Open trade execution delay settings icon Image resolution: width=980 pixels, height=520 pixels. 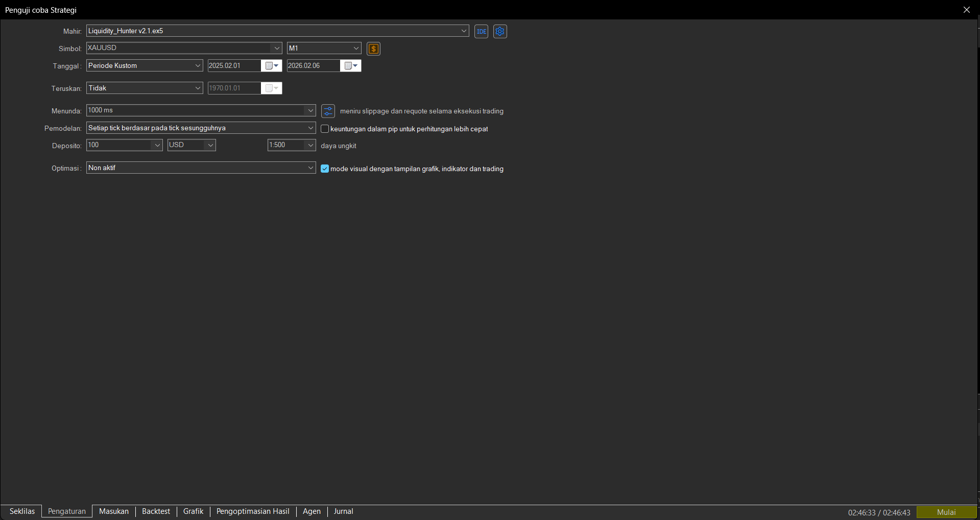(327, 111)
